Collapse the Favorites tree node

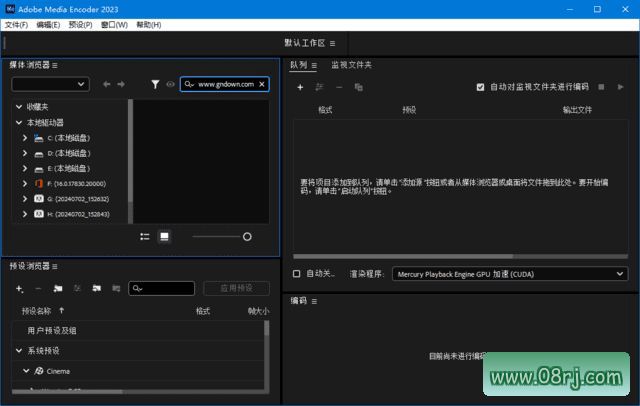pos(19,106)
